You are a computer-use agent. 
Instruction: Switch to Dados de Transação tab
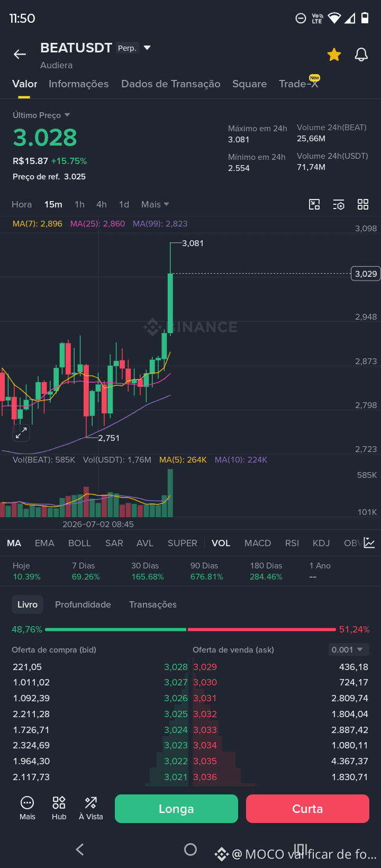170,84
